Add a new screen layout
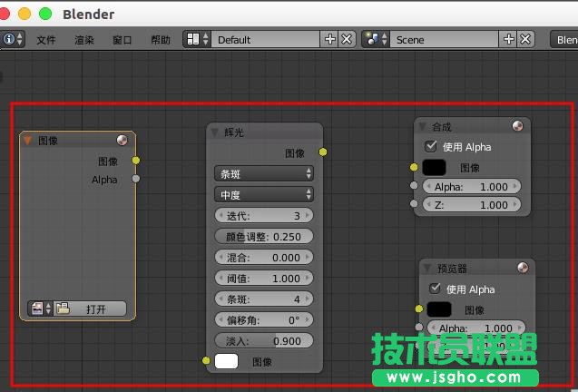Image resolution: width=578 pixels, height=392 pixels. tap(330, 39)
